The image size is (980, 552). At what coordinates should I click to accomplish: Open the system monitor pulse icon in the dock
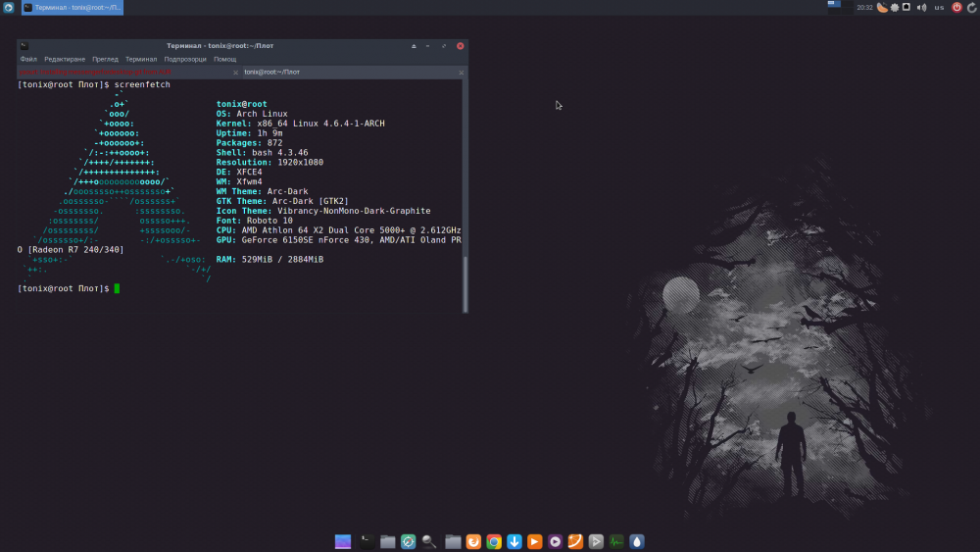[616, 541]
